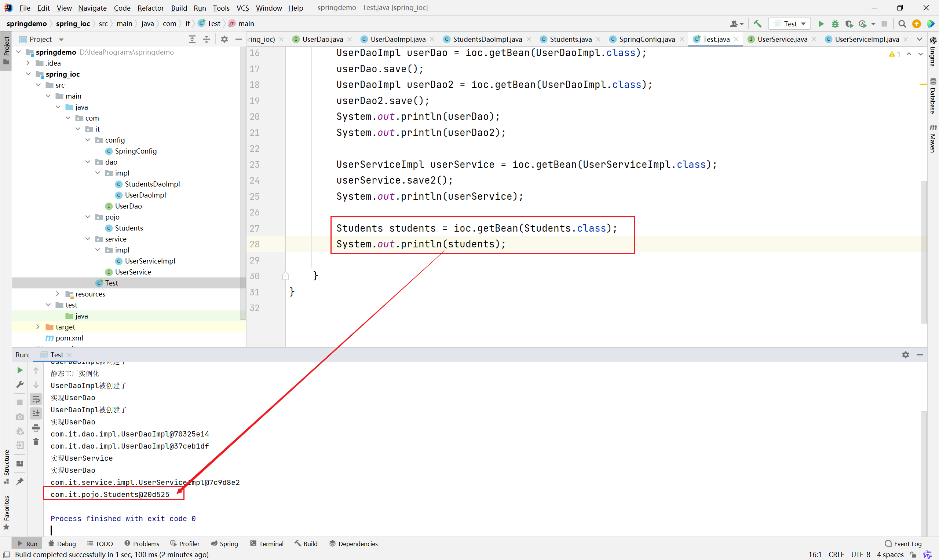Click the Print icon in Run panel
The height and width of the screenshot is (560, 939).
coord(36,428)
